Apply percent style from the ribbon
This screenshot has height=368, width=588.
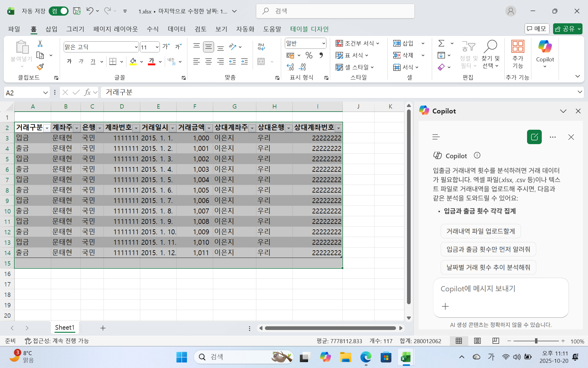309,55
